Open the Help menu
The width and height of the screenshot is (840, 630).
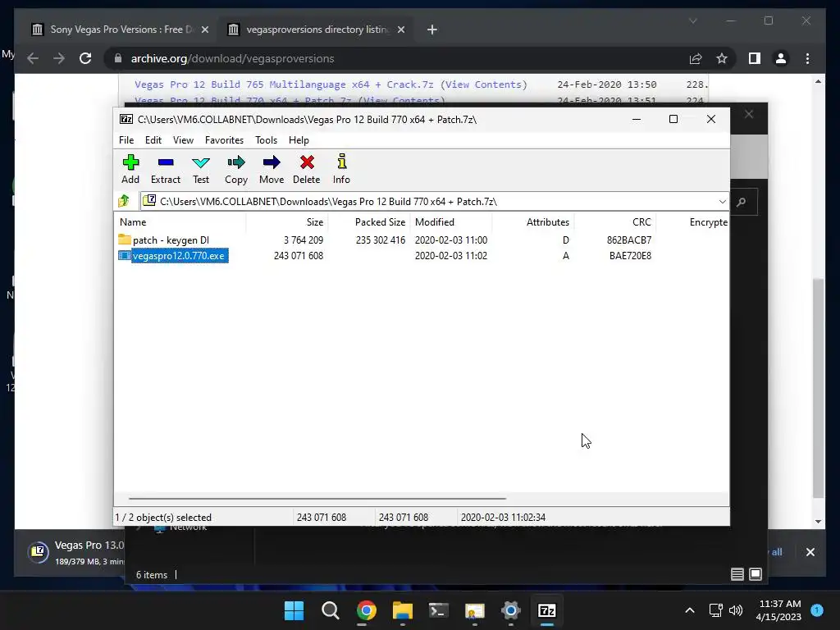tap(299, 140)
